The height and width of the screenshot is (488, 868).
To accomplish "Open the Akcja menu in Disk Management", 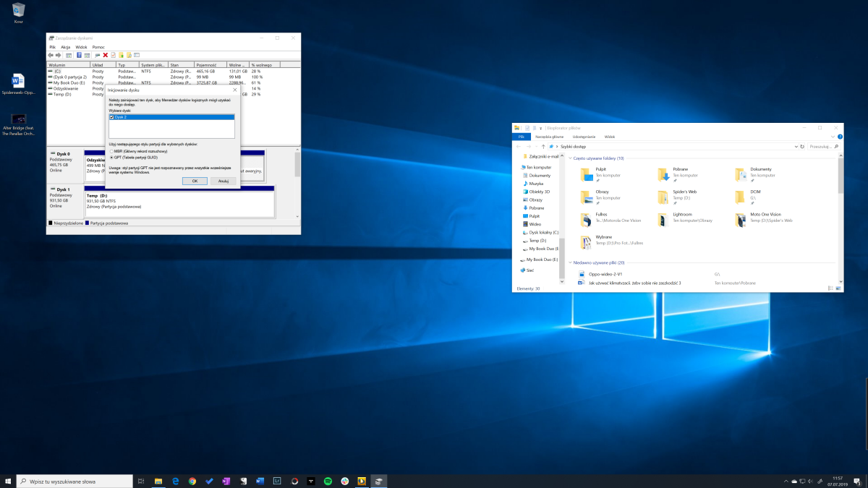I will click(x=65, y=47).
